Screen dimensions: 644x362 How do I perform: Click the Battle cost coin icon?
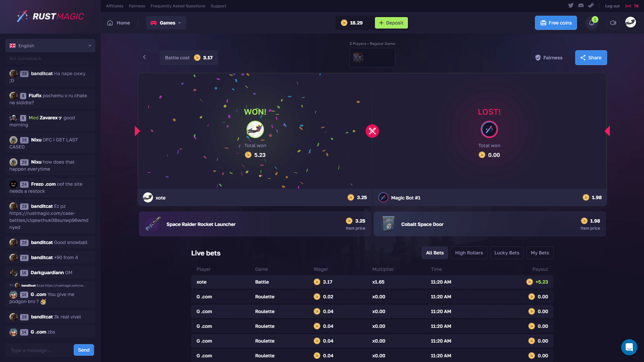tap(197, 58)
